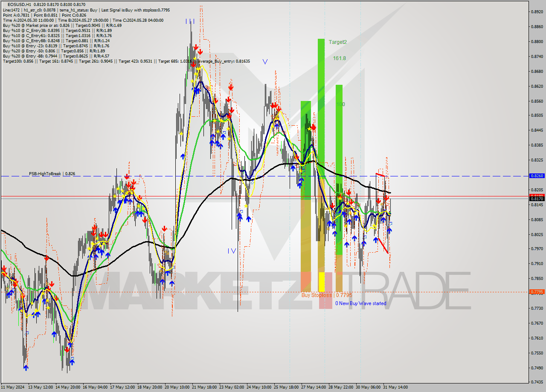The height and width of the screenshot is (392, 546).
Task: Click the '24 May 10:00' time label
Action: click(259, 387)
